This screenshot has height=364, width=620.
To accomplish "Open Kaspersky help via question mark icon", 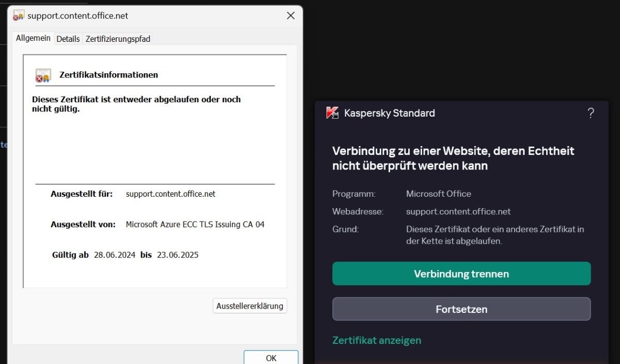I will coord(591,113).
